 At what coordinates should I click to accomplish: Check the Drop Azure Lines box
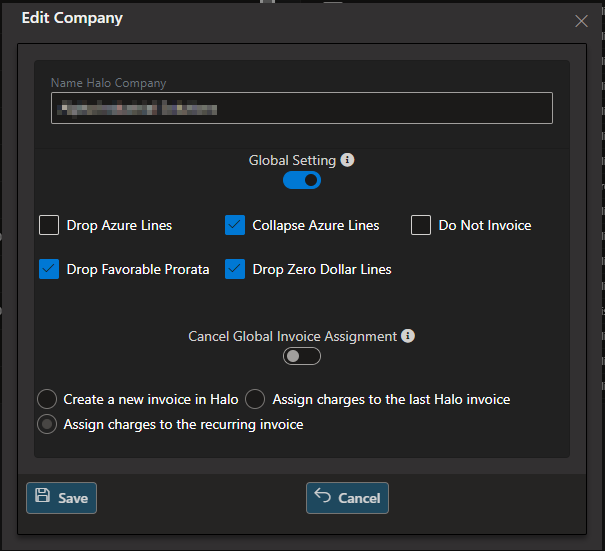pos(49,225)
